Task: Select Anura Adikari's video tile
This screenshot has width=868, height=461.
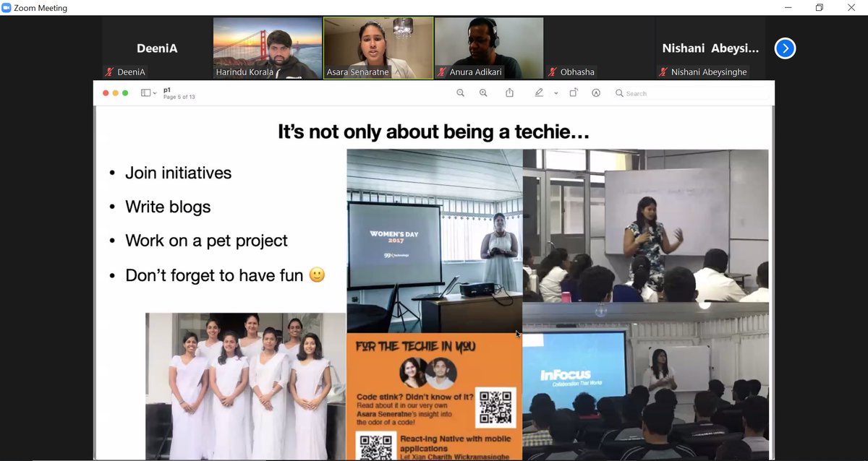Action: pyautogui.click(x=489, y=48)
